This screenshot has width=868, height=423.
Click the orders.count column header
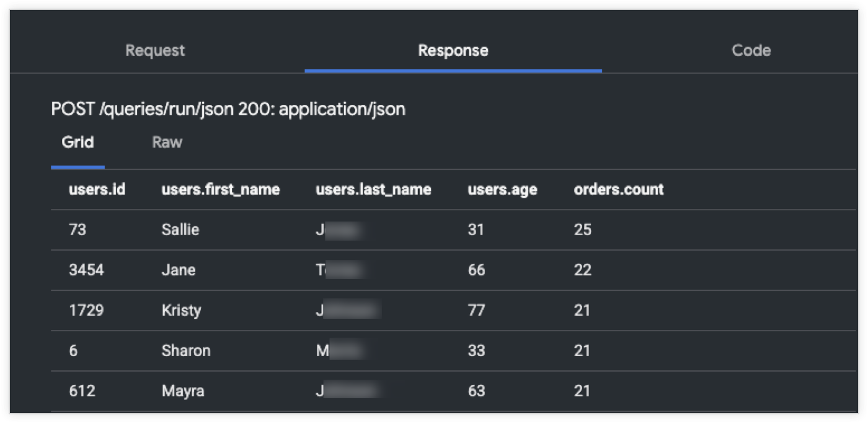point(619,189)
